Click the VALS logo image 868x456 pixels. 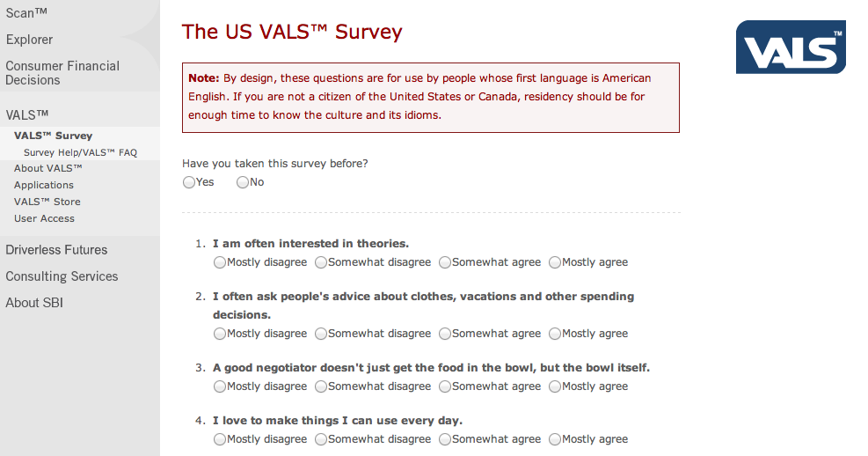[791, 47]
